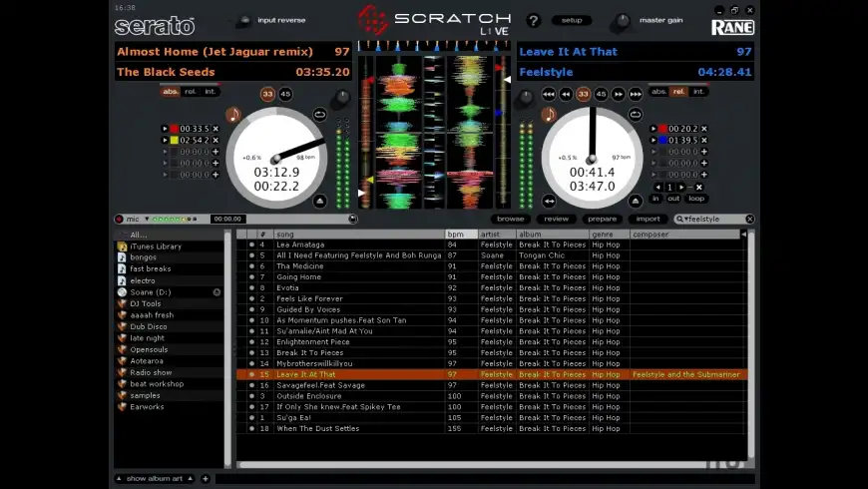Delete left deck cue point 00:33.5

[216, 129]
